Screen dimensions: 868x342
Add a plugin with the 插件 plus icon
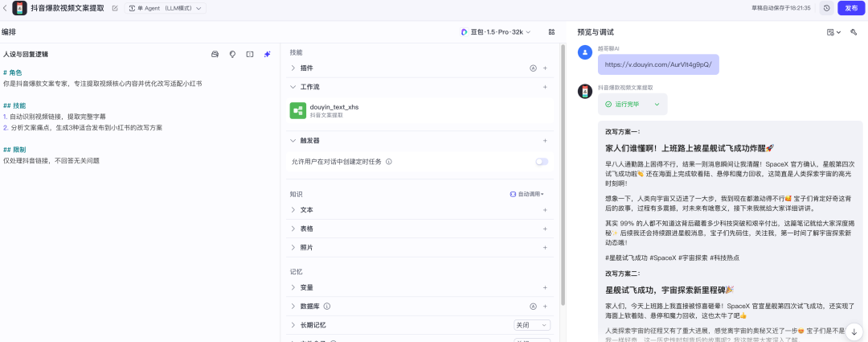(x=545, y=68)
